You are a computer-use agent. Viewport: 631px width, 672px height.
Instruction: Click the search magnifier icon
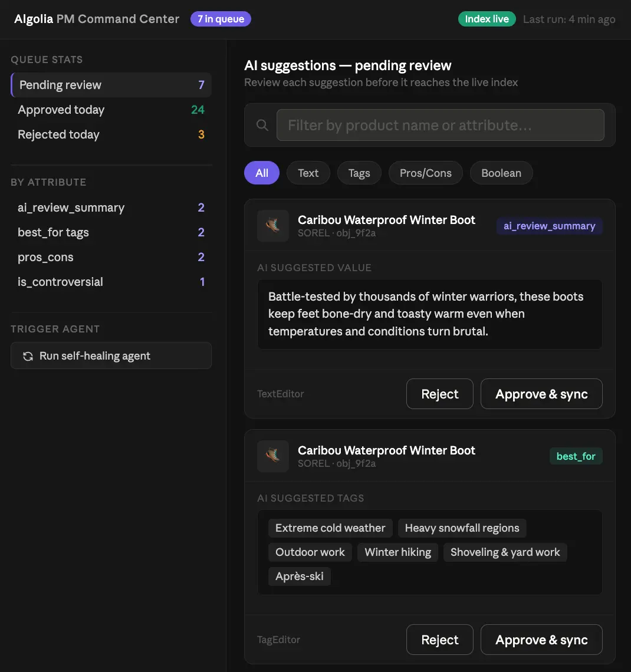tap(262, 125)
